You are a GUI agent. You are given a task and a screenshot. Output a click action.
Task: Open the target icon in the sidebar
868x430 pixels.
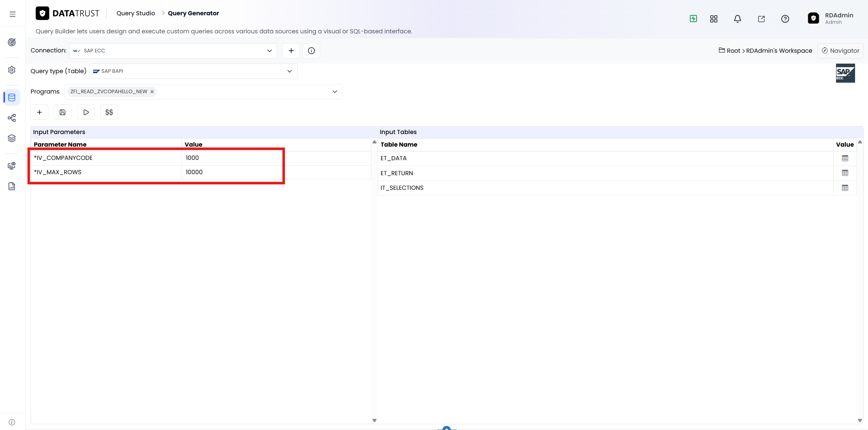(12, 42)
